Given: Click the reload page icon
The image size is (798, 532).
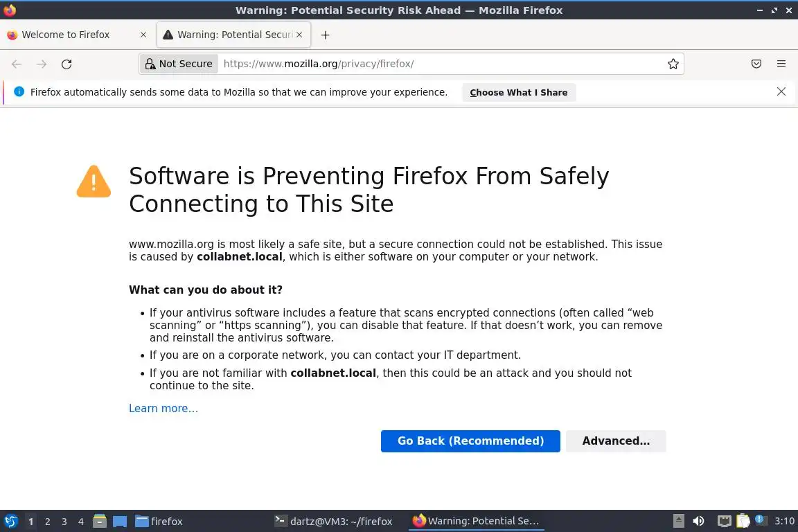Looking at the screenshot, I should tap(66, 64).
